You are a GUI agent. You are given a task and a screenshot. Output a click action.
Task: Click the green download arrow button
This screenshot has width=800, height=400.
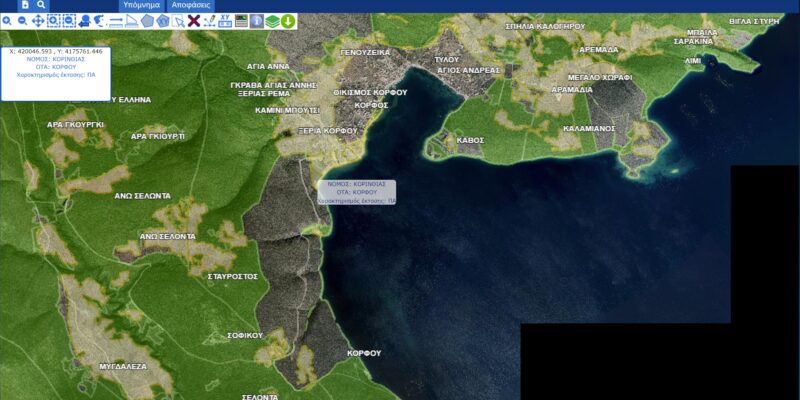(x=287, y=20)
